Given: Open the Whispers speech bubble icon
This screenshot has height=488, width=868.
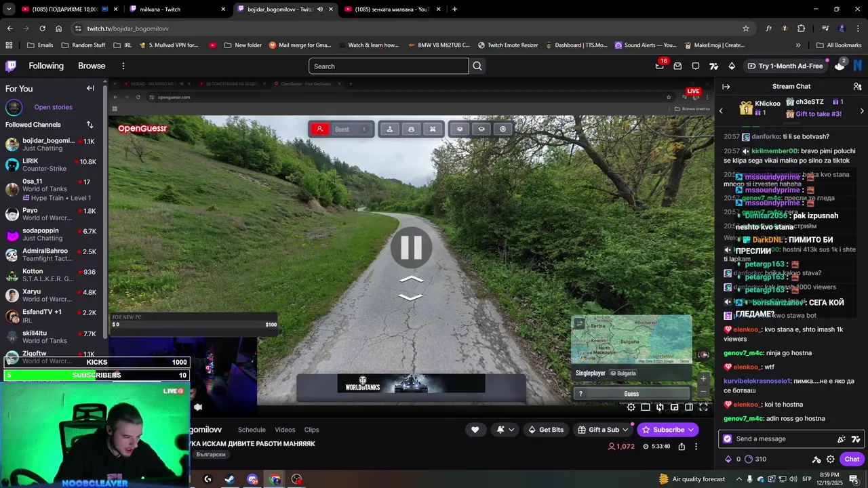Looking at the screenshot, I should (x=696, y=66).
